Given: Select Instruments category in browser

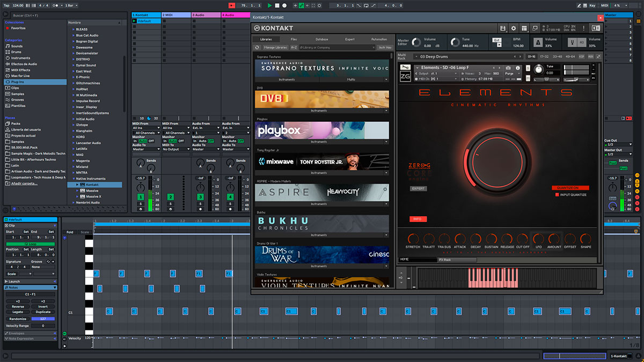Looking at the screenshot, I should click(x=20, y=58).
